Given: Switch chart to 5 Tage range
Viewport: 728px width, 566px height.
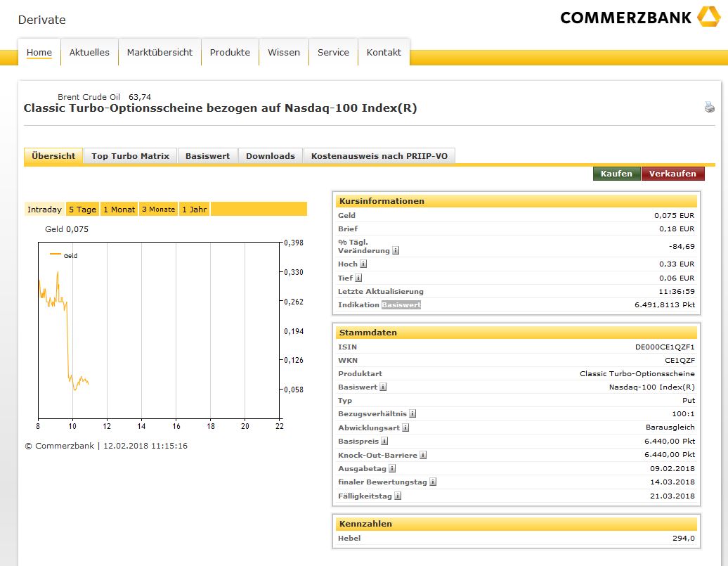Looking at the screenshot, I should (x=82, y=210).
